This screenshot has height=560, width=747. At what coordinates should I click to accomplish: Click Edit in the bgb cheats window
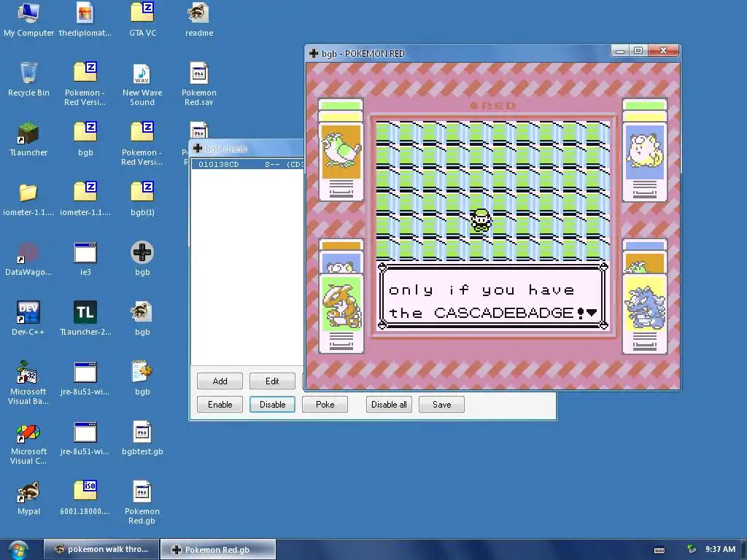272,381
